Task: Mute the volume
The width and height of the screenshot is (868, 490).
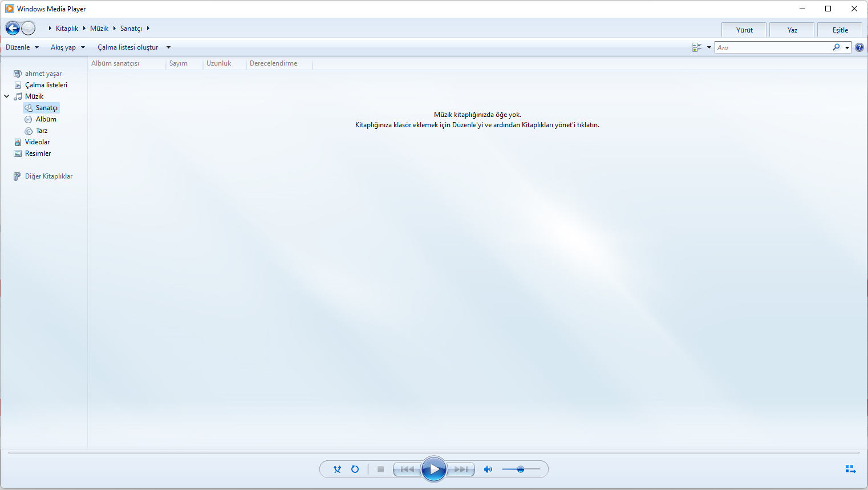Action: click(488, 469)
